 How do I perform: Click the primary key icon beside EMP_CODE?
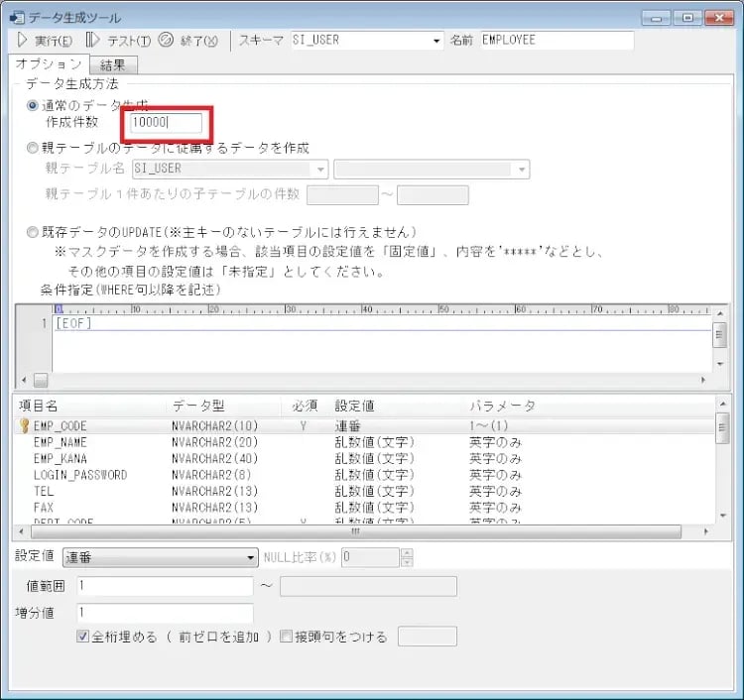coord(24,425)
